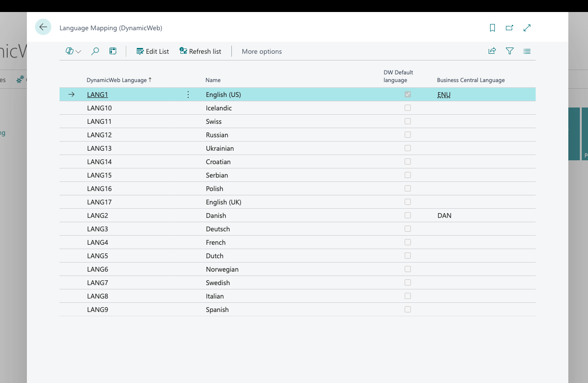Click Edit List action
This screenshot has height=383, width=588.
(153, 51)
